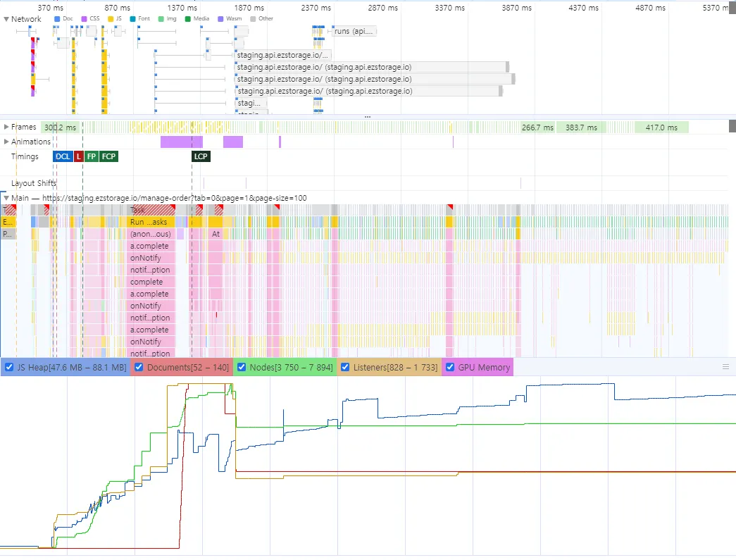Expand the Animations track

(x=7, y=142)
